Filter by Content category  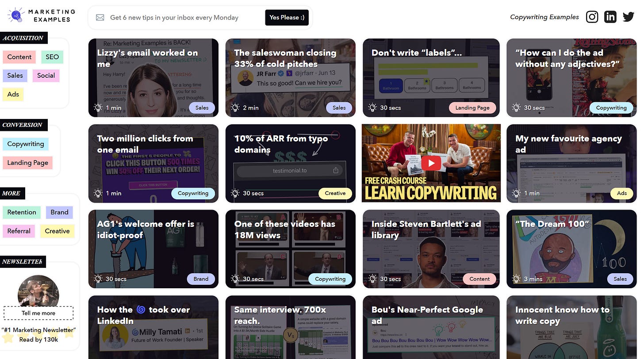[x=19, y=57]
